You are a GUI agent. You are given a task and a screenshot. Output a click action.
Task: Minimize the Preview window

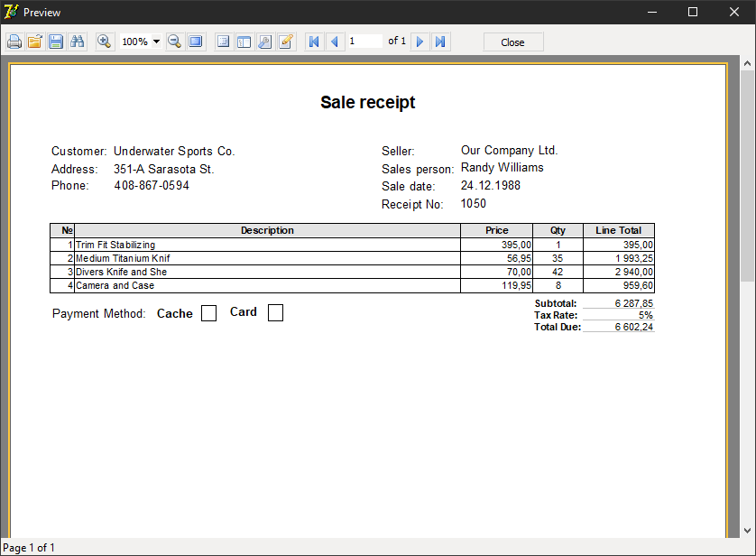point(652,12)
